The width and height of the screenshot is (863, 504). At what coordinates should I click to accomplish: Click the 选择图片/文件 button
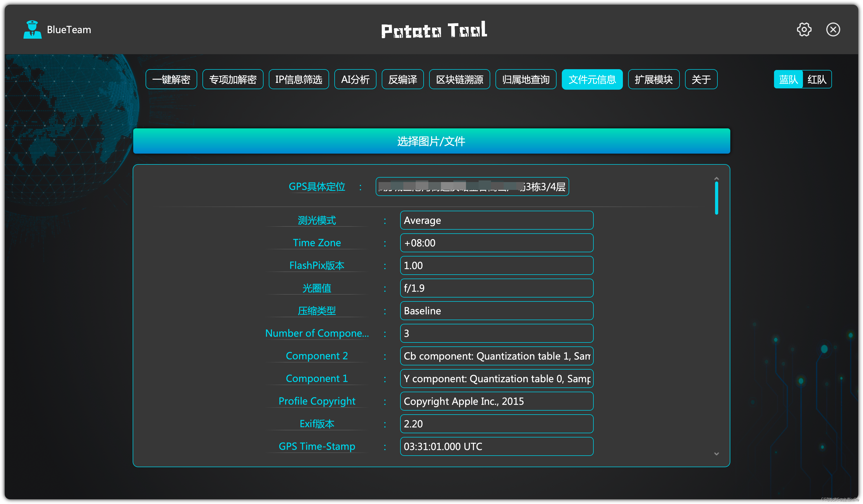coord(431,141)
